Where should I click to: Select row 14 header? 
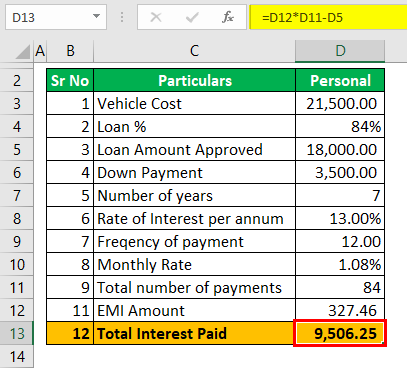pos(17,357)
